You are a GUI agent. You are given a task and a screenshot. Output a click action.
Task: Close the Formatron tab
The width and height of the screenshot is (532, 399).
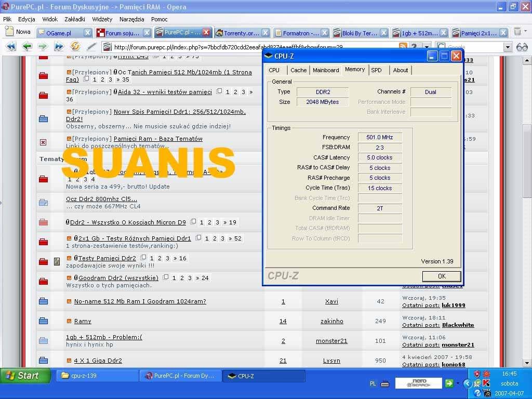tap(324, 33)
